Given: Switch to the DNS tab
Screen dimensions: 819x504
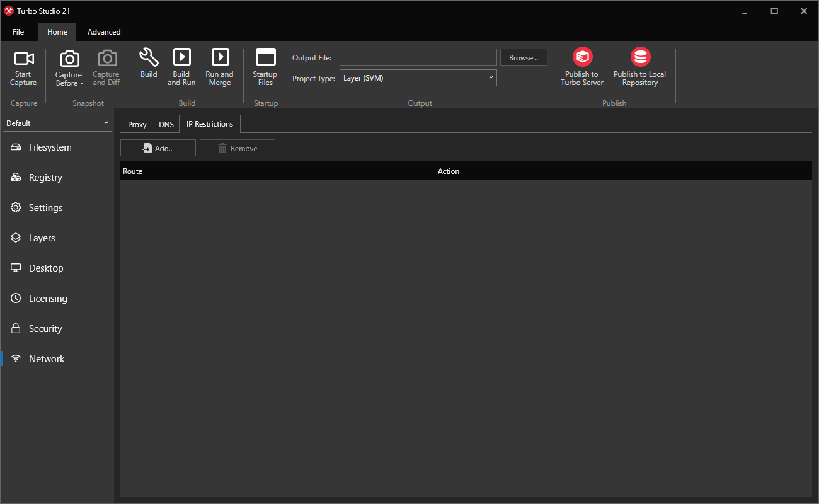Looking at the screenshot, I should 166,124.
